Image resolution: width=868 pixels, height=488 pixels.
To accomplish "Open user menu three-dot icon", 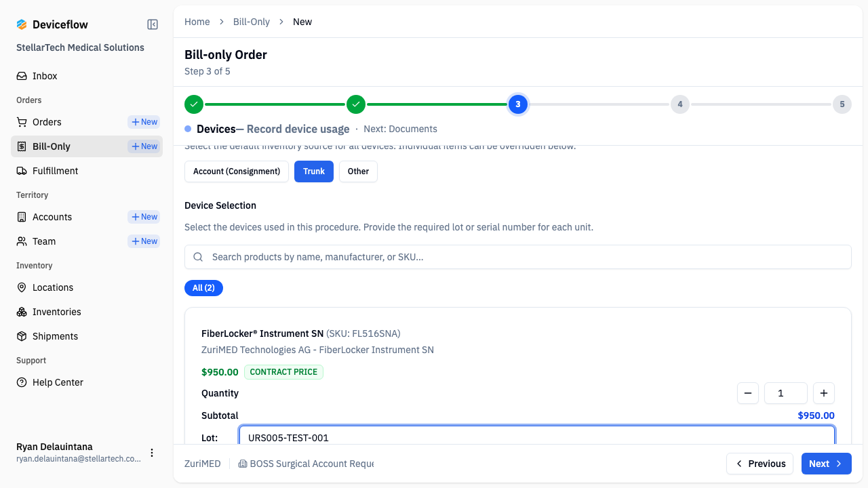I will [152, 453].
